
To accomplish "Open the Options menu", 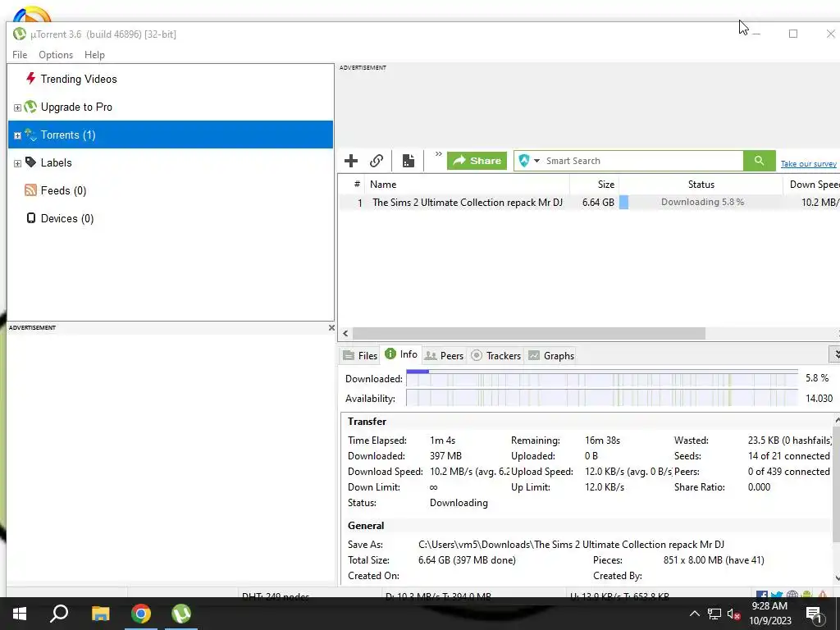I will click(56, 55).
